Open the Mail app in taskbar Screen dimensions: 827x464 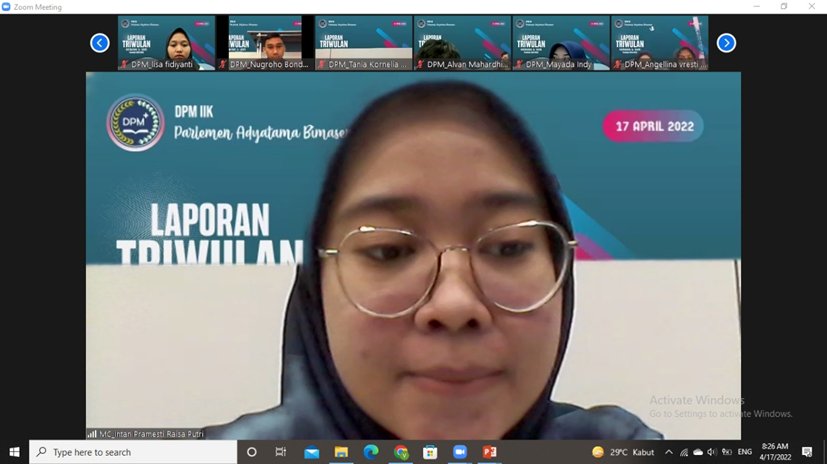click(x=312, y=452)
